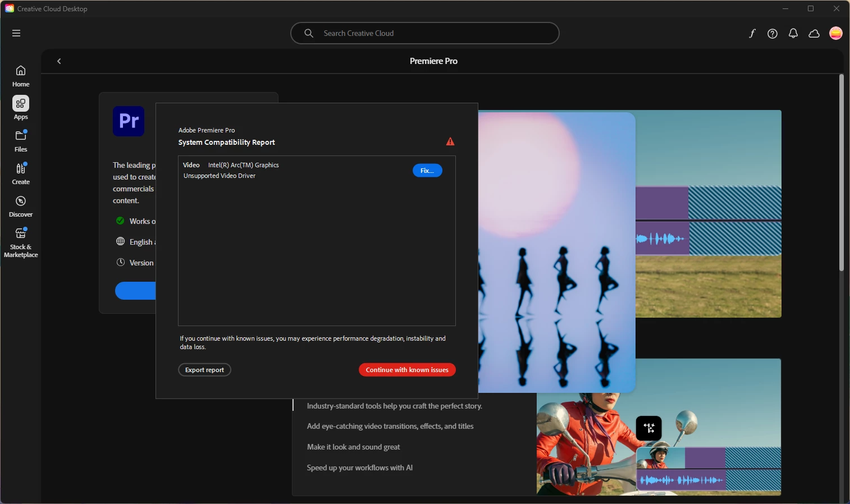850x504 pixels.
Task: Open notifications bell
Action: 793,34
